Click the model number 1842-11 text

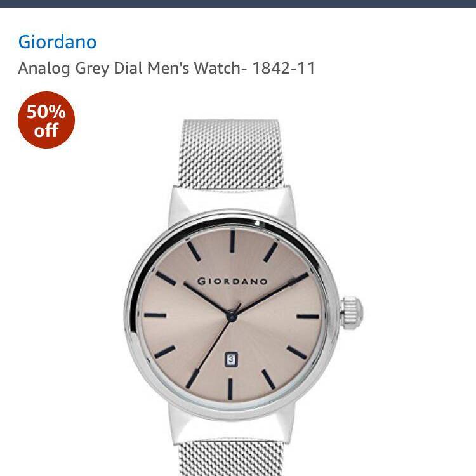[284, 68]
